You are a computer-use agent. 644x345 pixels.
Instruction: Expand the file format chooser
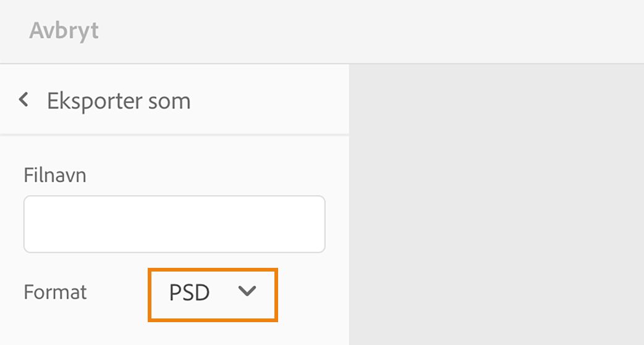pyautogui.click(x=213, y=292)
